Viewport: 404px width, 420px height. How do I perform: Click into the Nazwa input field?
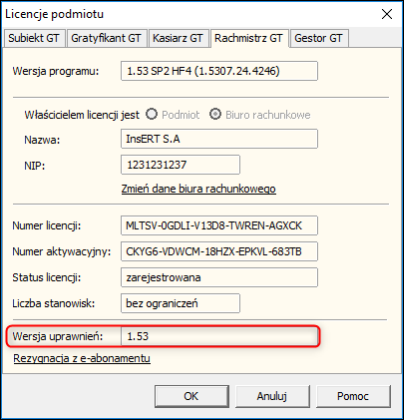click(219, 139)
